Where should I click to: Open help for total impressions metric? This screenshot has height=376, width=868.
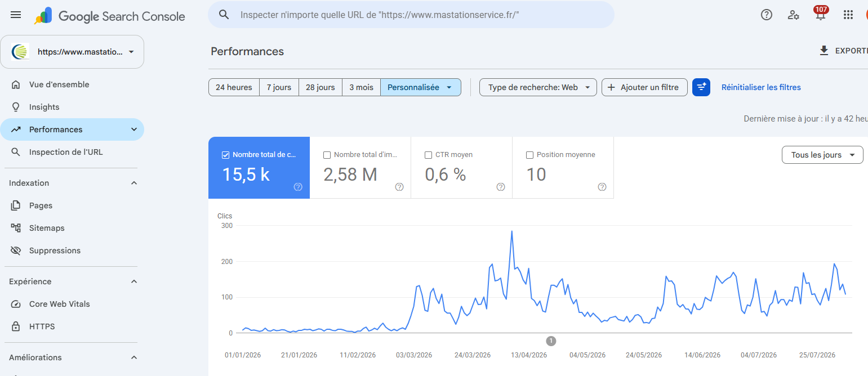coord(399,187)
